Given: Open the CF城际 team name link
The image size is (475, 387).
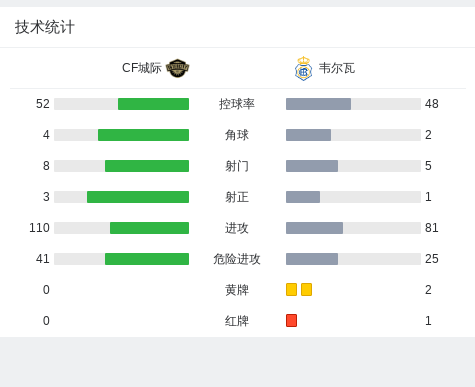Looking at the screenshot, I should point(142,68).
